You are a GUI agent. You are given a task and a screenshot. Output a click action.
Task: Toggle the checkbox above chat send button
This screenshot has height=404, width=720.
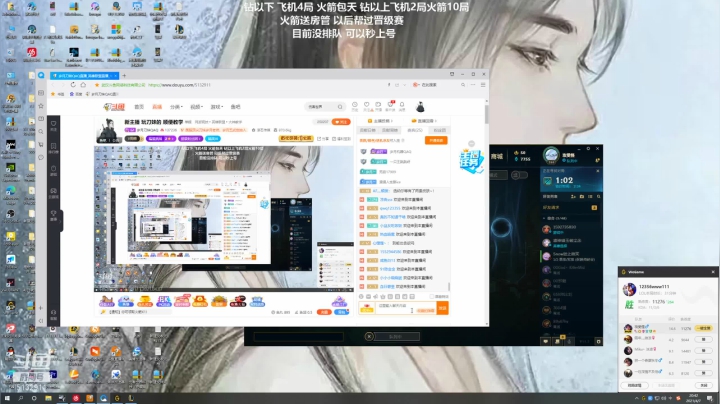tap(431, 297)
